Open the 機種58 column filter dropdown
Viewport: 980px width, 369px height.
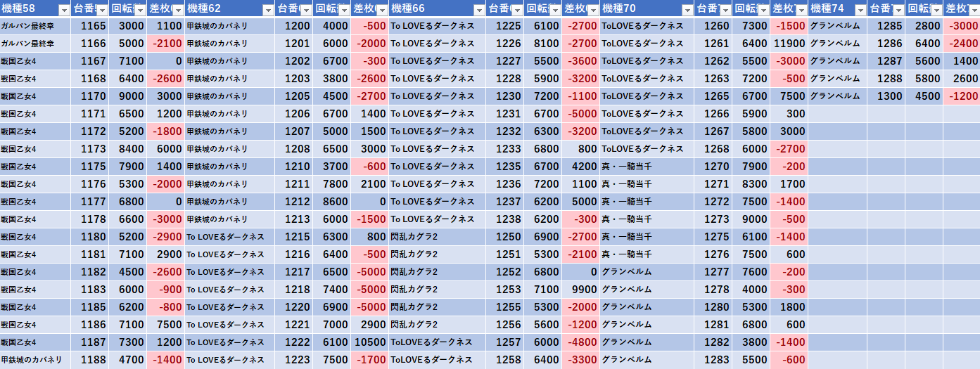pos(64,10)
